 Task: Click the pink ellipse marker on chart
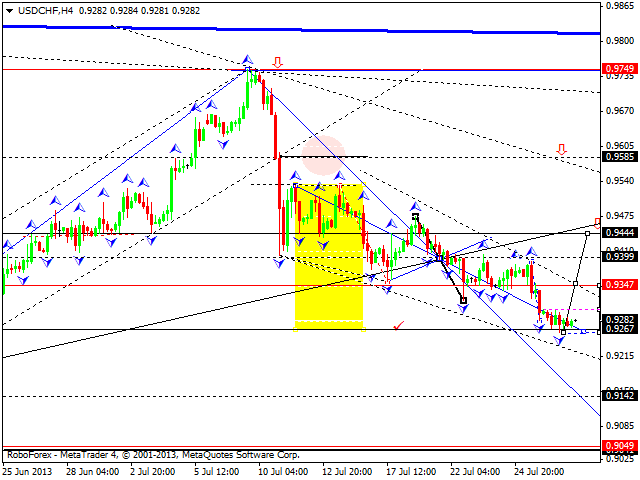(323, 155)
